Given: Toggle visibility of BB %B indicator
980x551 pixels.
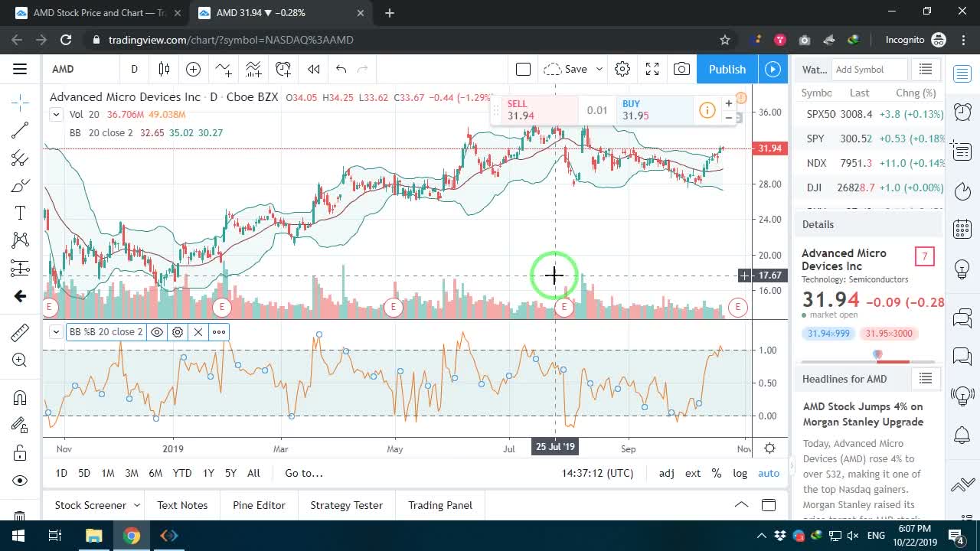Looking at the screenshot, I should point(157,332).
